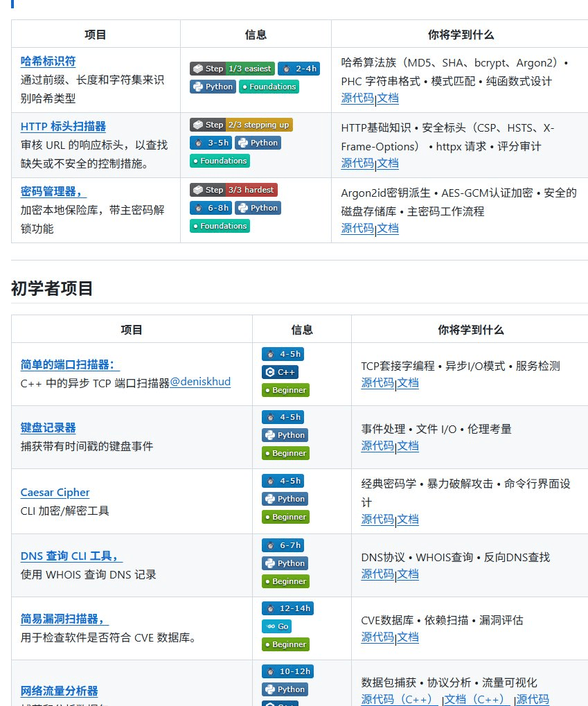Open the HTTP 标头扫描器 project link
The image size is (588, 706).
(x=63, y=127)
